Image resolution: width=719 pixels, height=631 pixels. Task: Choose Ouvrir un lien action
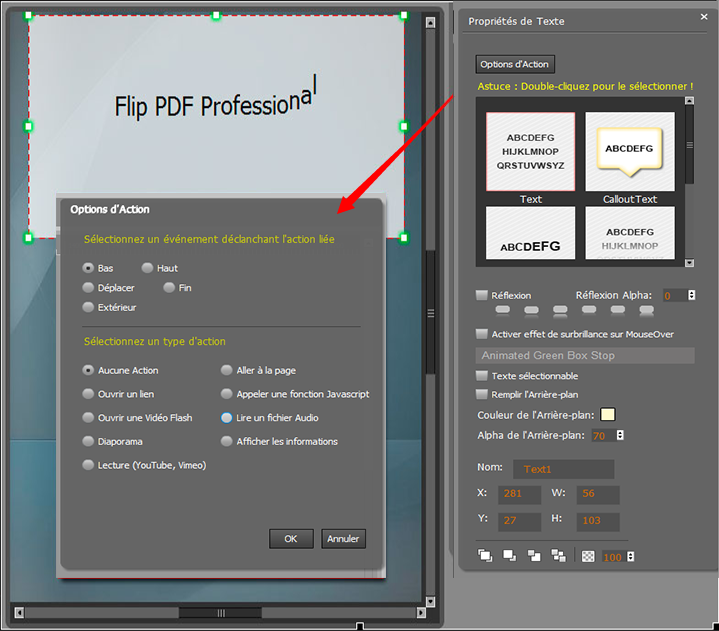pyautogui.click(x=88, y=394)
